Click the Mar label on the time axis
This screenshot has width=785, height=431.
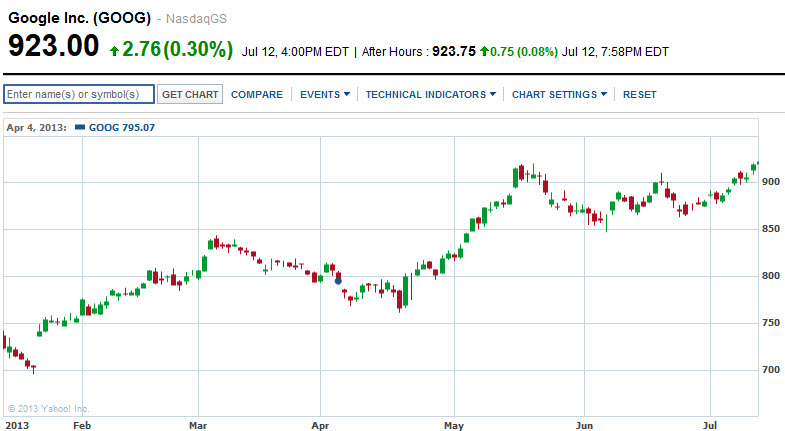click(198, 425)
